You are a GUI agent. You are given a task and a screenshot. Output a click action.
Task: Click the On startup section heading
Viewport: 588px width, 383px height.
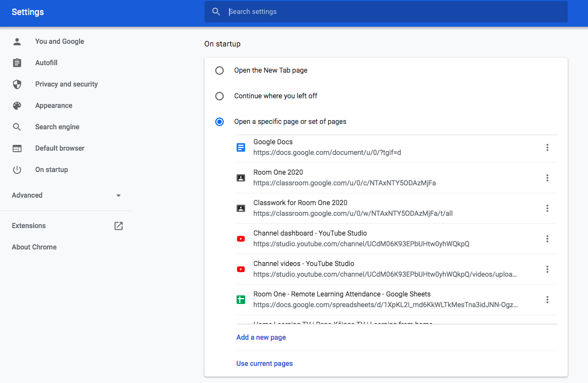coord(222,44)
